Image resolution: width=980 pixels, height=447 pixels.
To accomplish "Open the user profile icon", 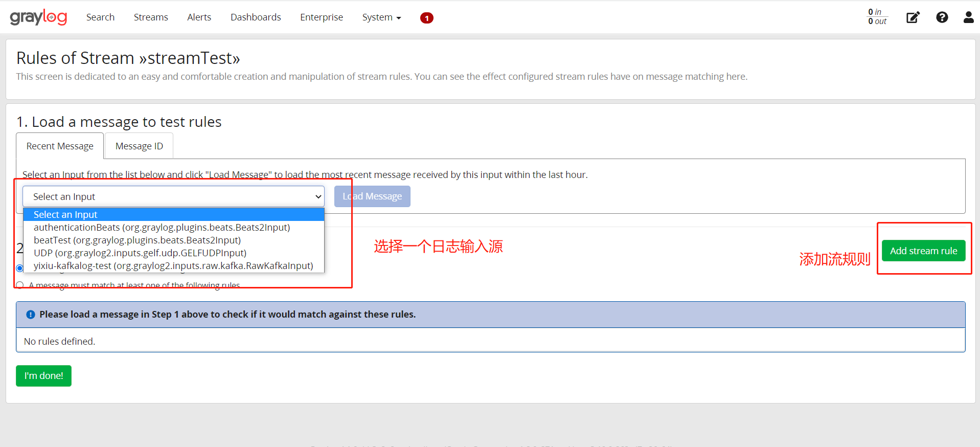I will pos(968,17).
